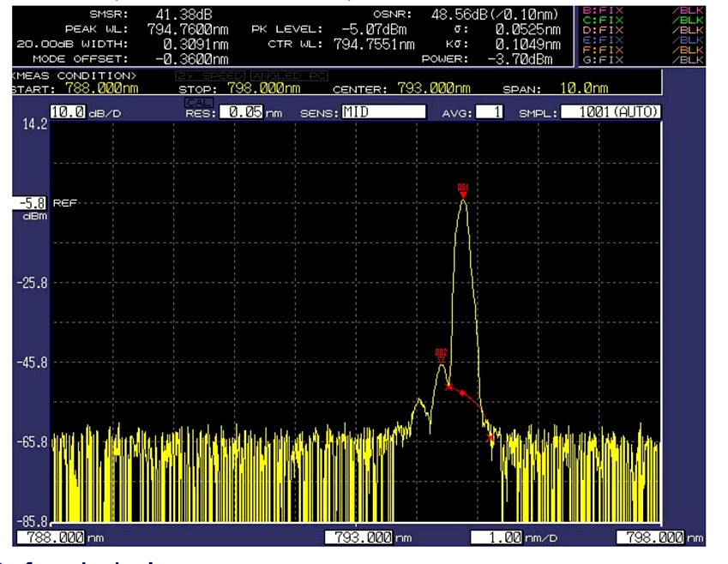Click the 1.00 nm/D horizontal scale box
Screen dimensions: 728x564
point(497,537)
